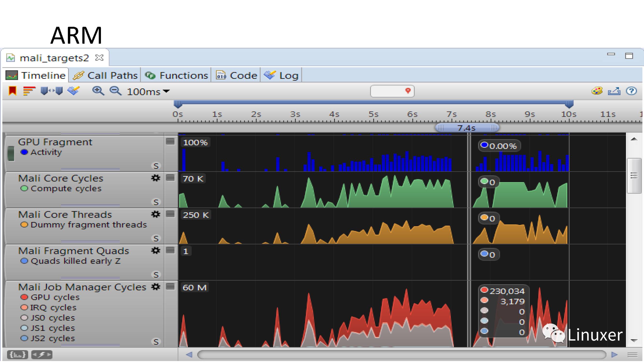Click the S button on Mali Core Threads
The height and width of the screenshot is (362, 644).
[156, 238]
